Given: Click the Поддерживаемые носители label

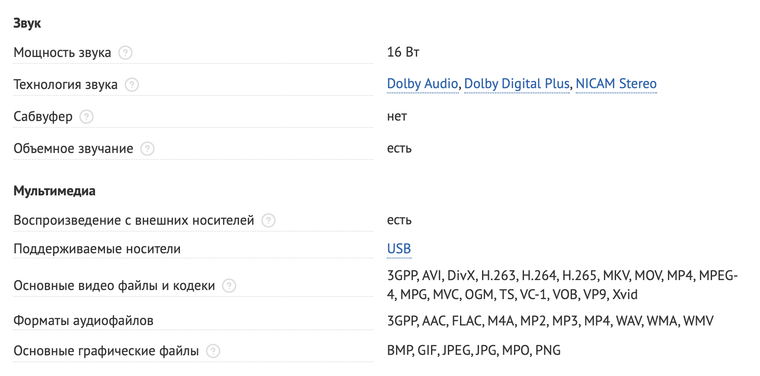Looking at the screenshot, I should pyautogui.click(x=97, y=249).
